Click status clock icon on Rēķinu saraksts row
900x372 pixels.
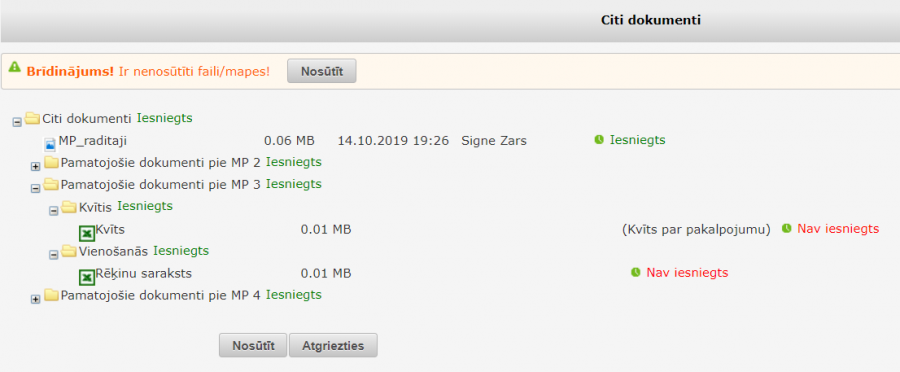[x=635, y=272]
